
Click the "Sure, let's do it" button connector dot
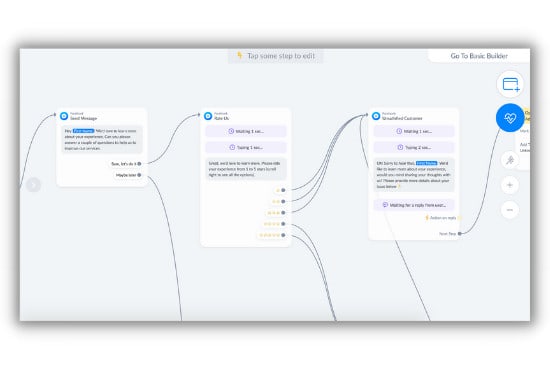[x=139, y=164]
